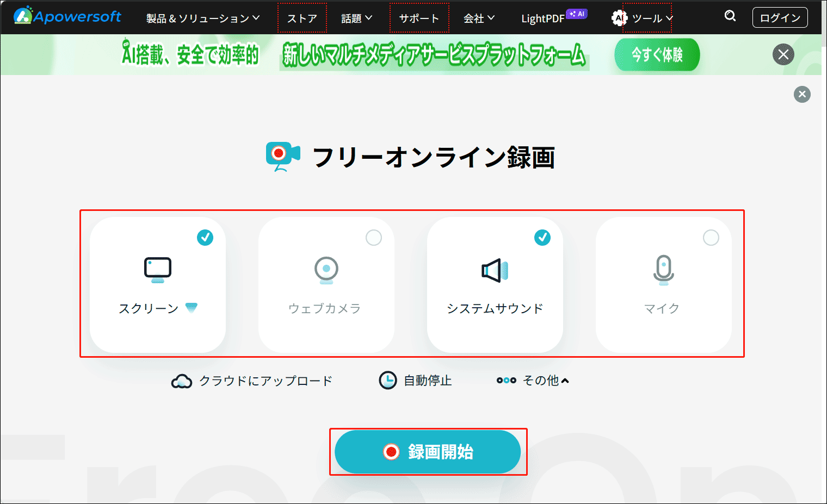This screenshot has height=504, width=827.
Task: Click the 自動停止 clock icon
Action: pyautogui.click(x=387, y=380)
